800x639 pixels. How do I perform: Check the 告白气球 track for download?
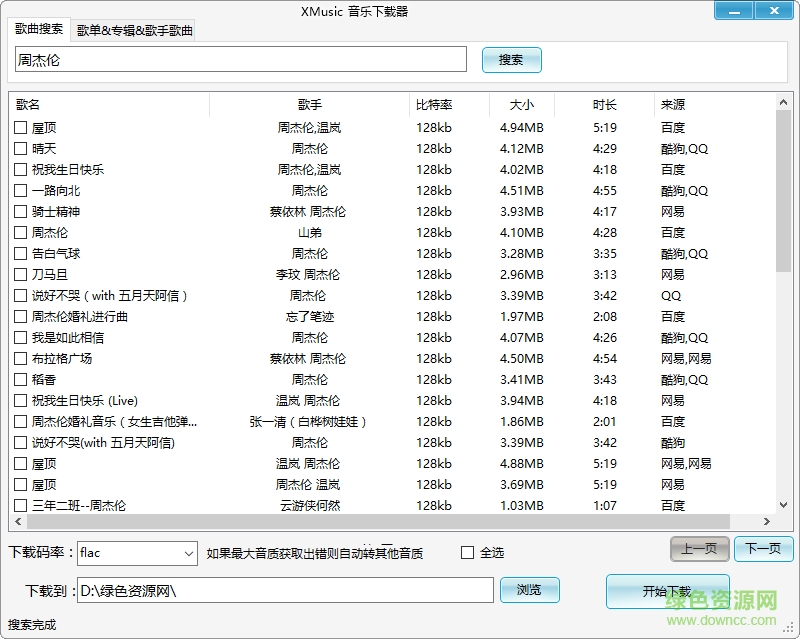point(18,253)
